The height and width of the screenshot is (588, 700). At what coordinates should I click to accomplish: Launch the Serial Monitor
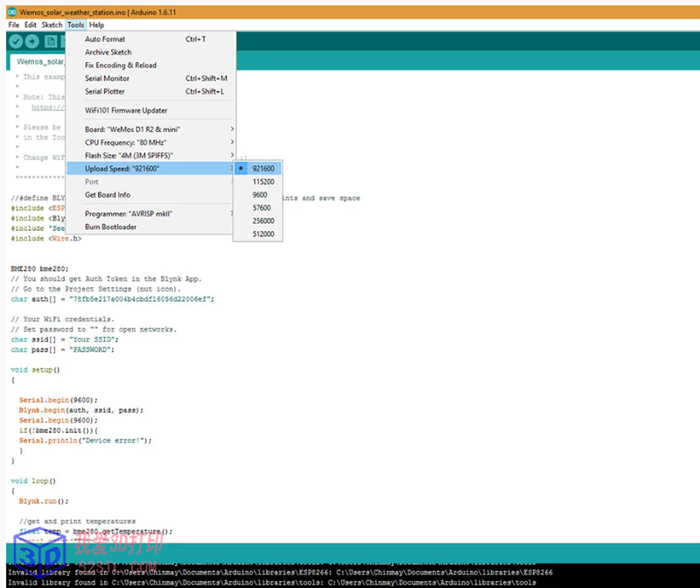tap(150, 78)
